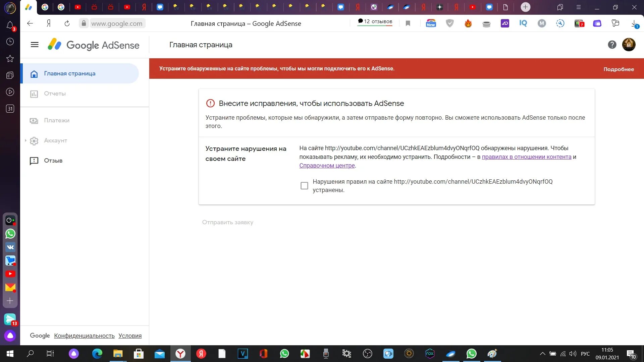This screenshot has height=362, width=644.
Task: Click Подробнее in the red banner
Action: tap(619, 69)
